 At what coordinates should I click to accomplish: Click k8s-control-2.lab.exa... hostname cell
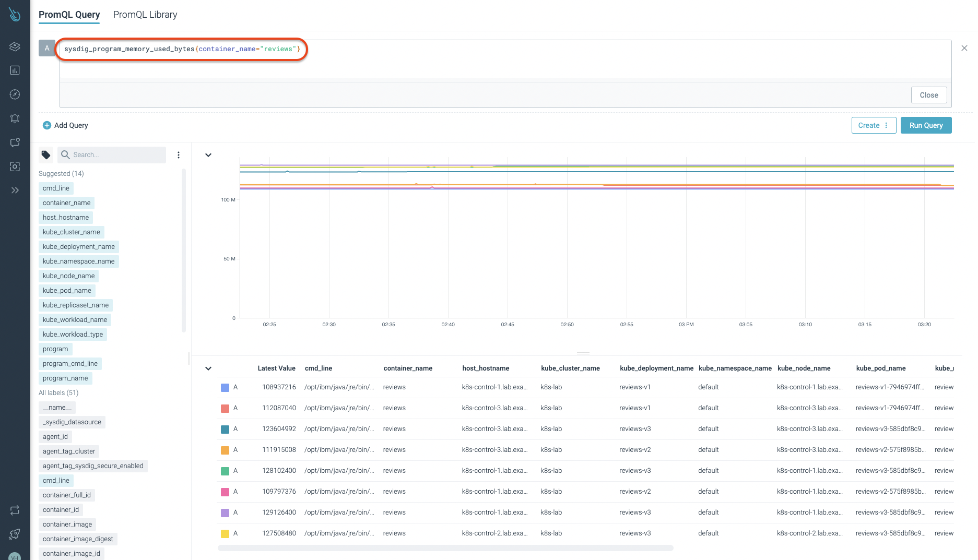494,533
